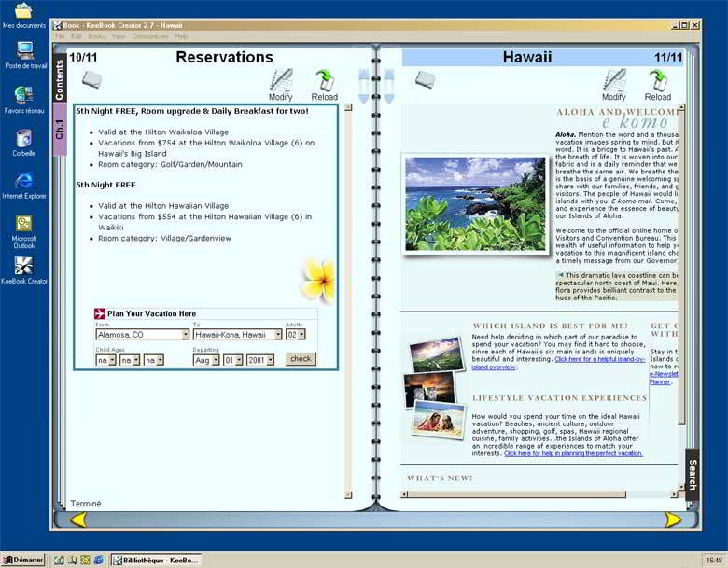
Task: Go to previous page with yellow left arrow
Action: (x=79, y=520)
